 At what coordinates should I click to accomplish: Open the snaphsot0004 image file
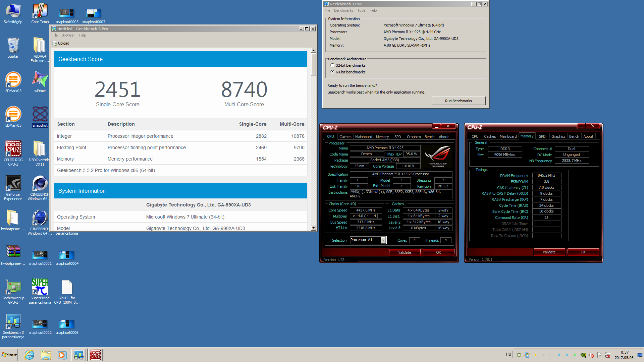(67, 257)
